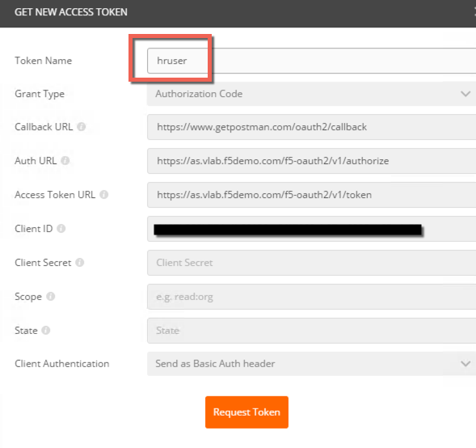Click the Scope info icon
476x448 pixels.
(x=50, y=296)
